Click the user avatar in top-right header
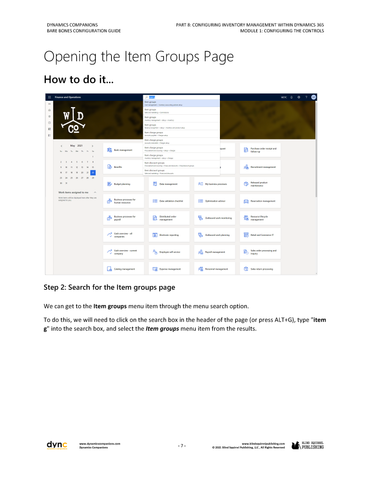The height and width of the screenshot is (480, 371). click(313, 97)
